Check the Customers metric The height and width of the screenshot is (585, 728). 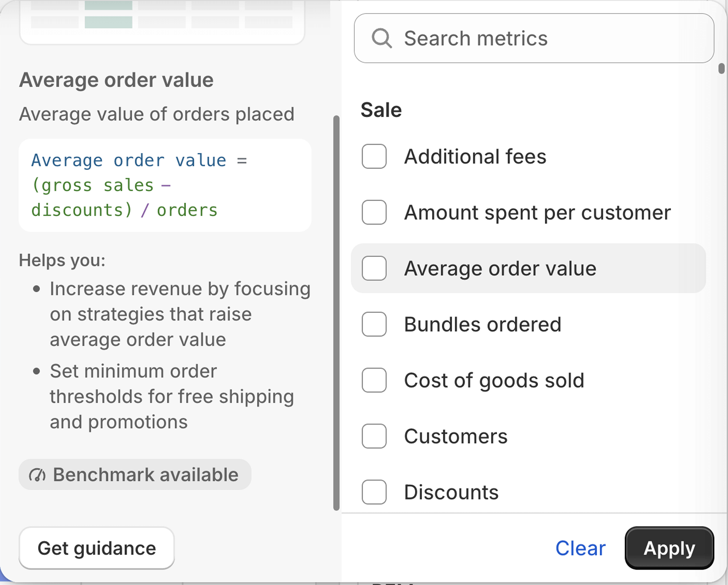click(374, 436)
